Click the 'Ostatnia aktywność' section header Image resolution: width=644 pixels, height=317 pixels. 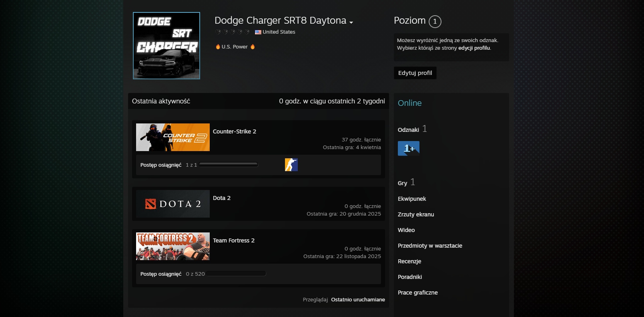click(161, 101)
